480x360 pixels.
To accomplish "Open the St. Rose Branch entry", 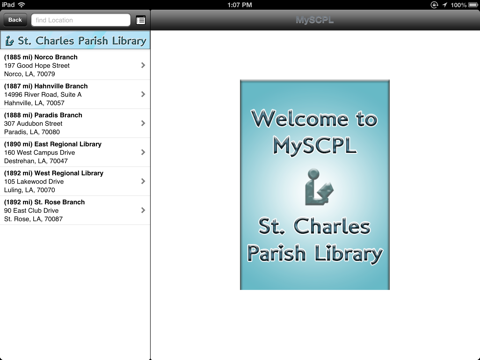I will (x=75, y=210).
